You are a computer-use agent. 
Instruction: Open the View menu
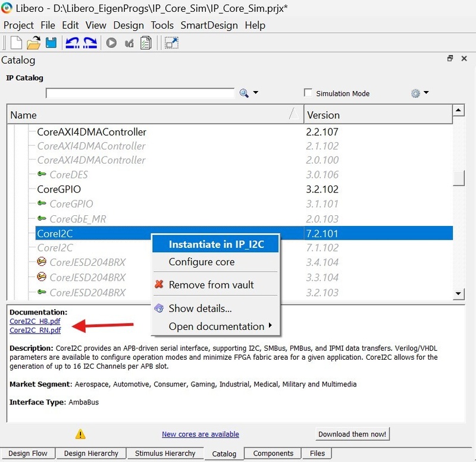pyautogui.click(x=96, y=25)
